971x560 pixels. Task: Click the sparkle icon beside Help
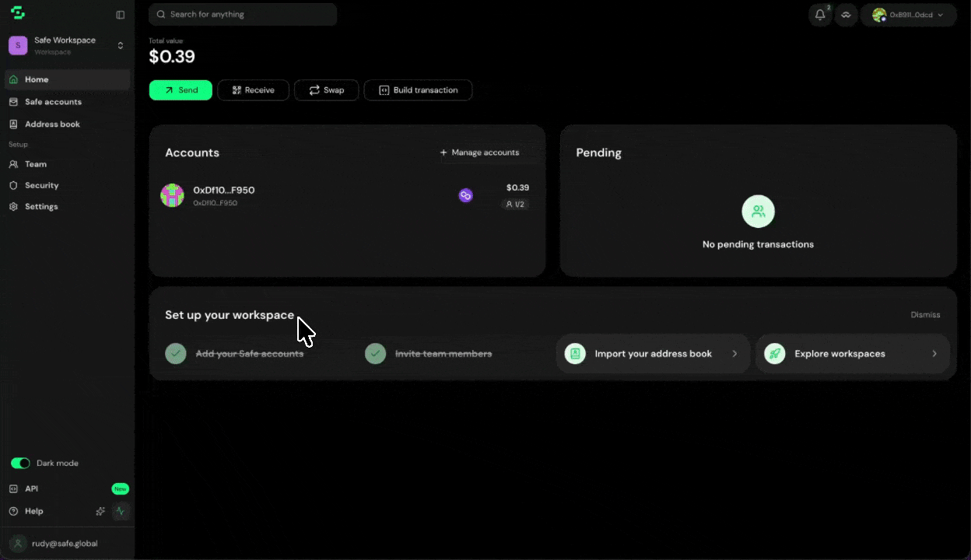coord(100,511)
